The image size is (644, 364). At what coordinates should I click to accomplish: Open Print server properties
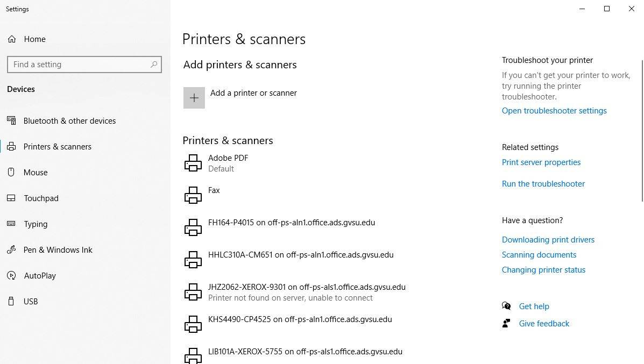pos(541,162)
